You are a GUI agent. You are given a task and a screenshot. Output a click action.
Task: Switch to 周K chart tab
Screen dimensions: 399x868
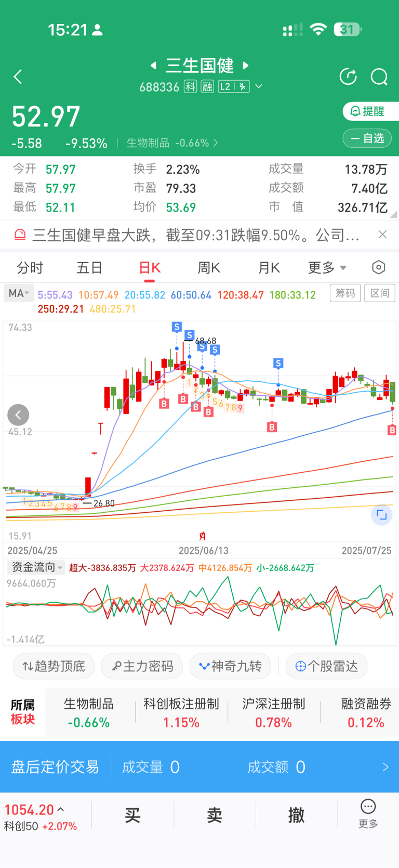point(209,268)
